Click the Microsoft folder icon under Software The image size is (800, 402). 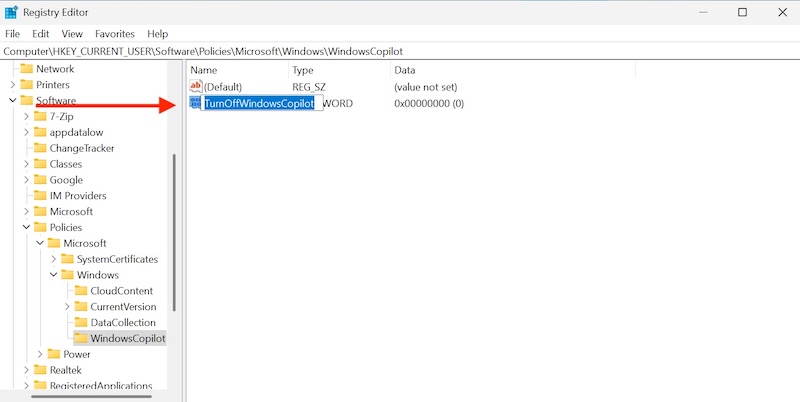pos(40,211)
